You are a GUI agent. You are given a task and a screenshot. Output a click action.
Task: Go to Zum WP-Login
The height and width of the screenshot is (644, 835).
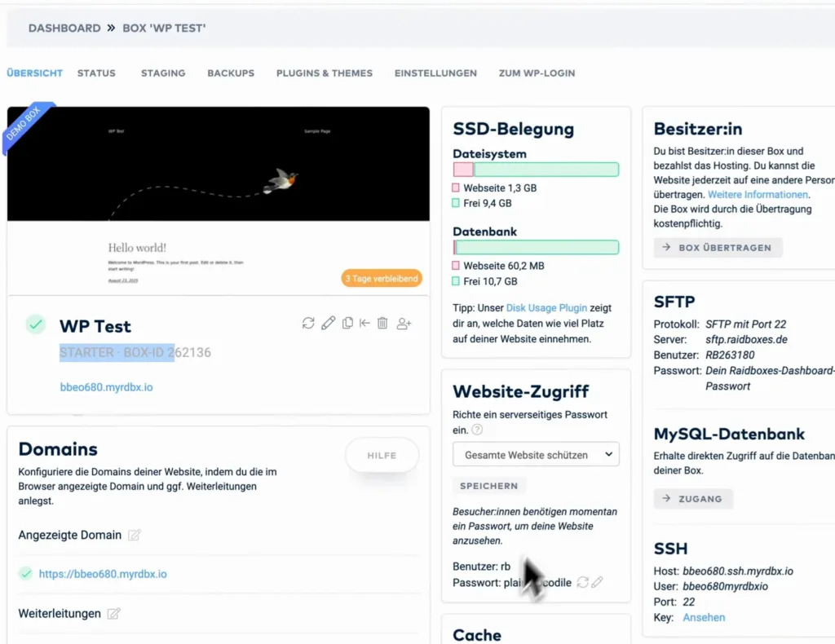pyautogui.click(x=537, y=73)
